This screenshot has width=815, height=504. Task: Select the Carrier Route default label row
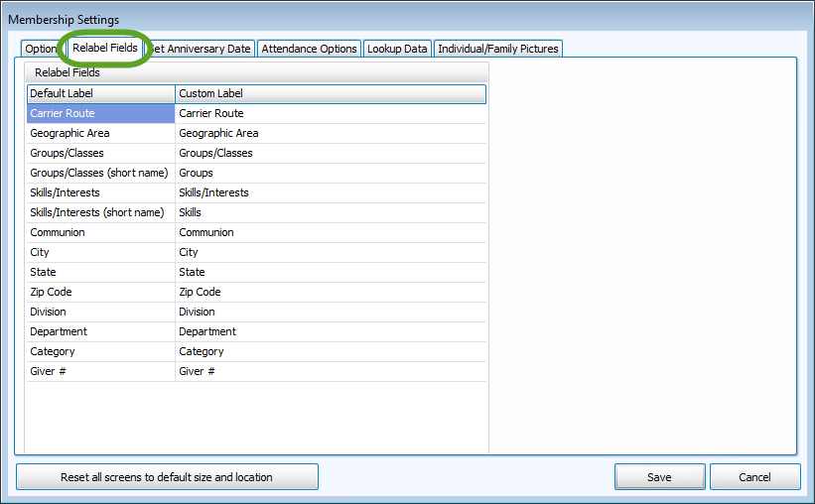point(100,113)
